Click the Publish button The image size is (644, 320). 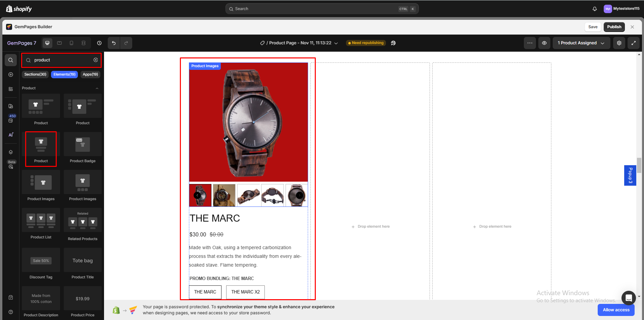pos(614,27)
